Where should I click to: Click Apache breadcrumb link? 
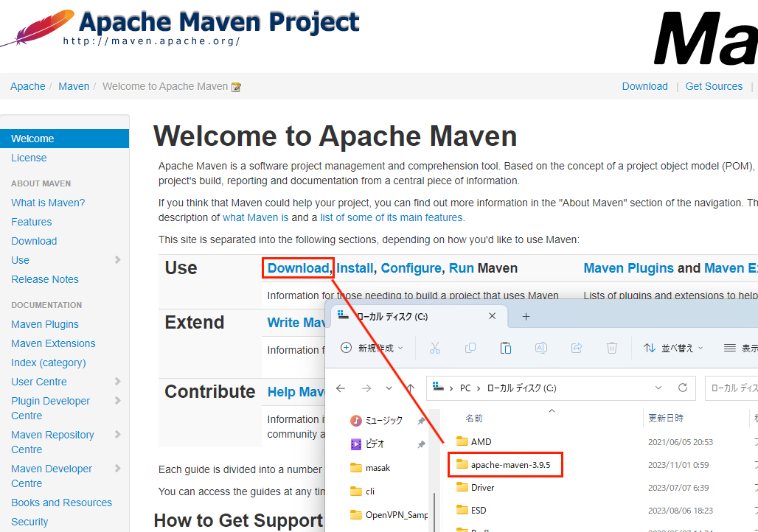click(x=27, y=86)
